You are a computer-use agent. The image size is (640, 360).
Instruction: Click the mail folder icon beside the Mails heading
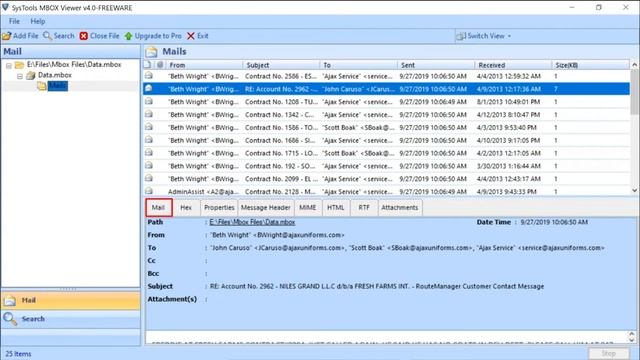pyautogui.click(x=151, y=52)
